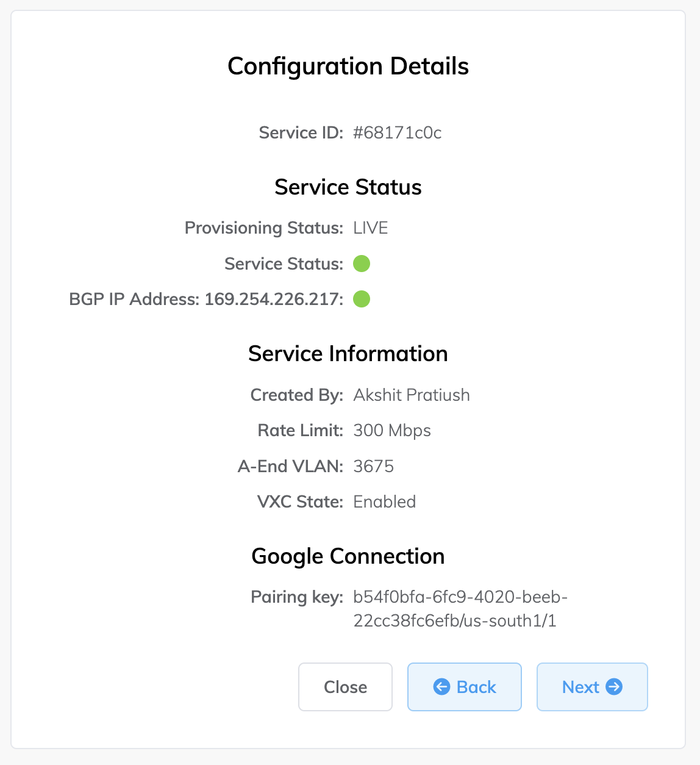The image size is (700, 765).
Task: Click the right arrow icon in Next button
Action: (614, 687)
